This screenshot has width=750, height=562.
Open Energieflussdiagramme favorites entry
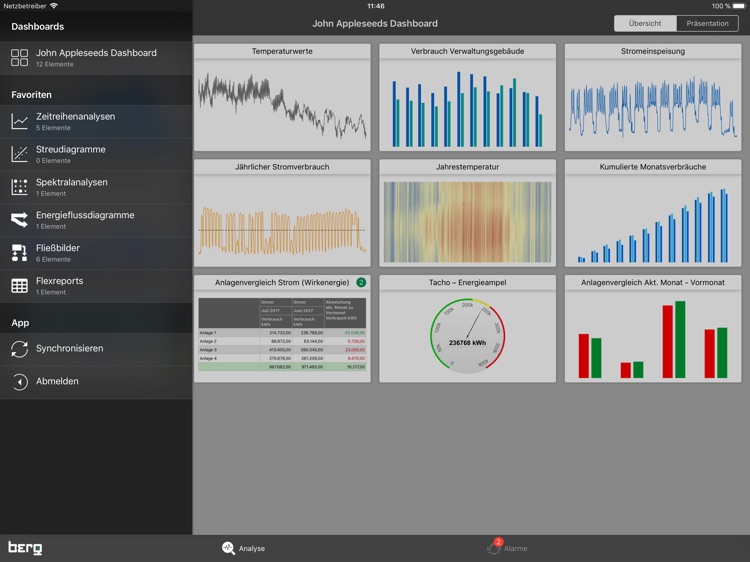96,220
